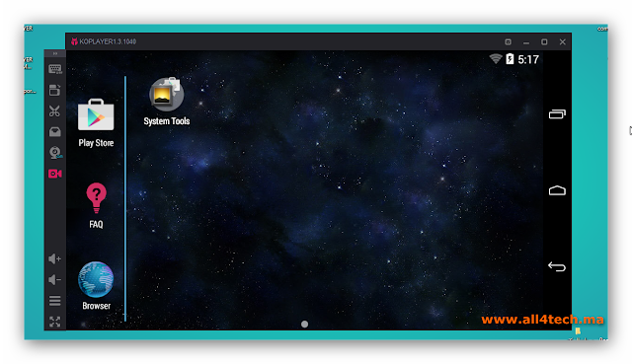Image resolution: width=632 pixels, height=364 pixels.
Task: Minimize the KOPLAYER window
Action: click(x=526, y=42)
